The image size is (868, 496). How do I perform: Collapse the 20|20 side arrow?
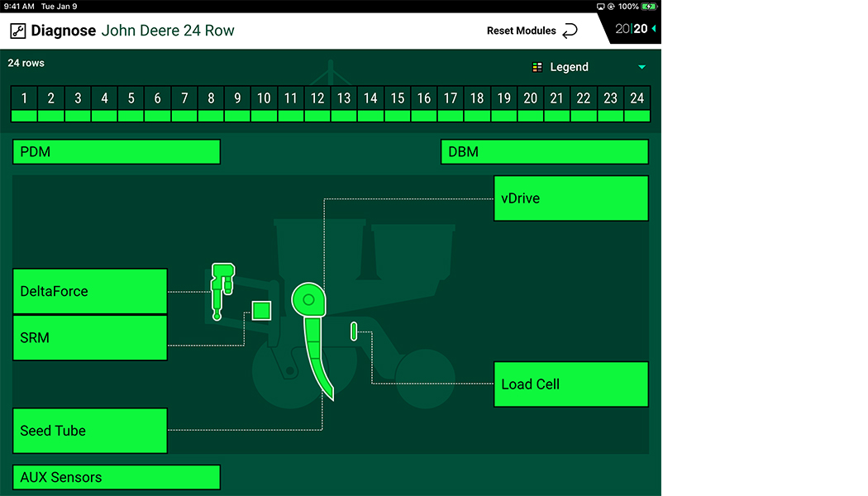[654, 29]
